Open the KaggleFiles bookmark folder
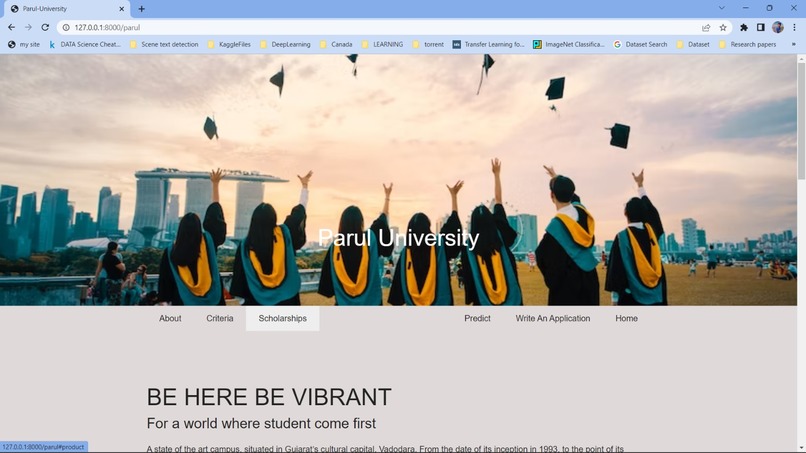This screenshot has width=806, height=453. tap(229, 45)
